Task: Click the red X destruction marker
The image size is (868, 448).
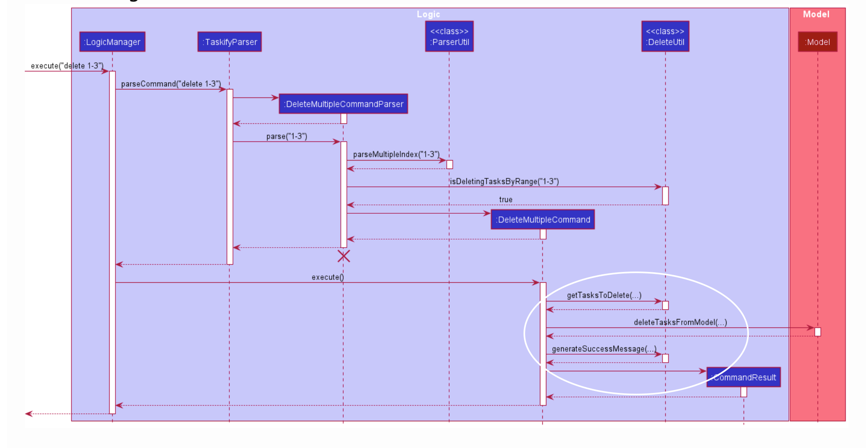Action: click(344, 256)
